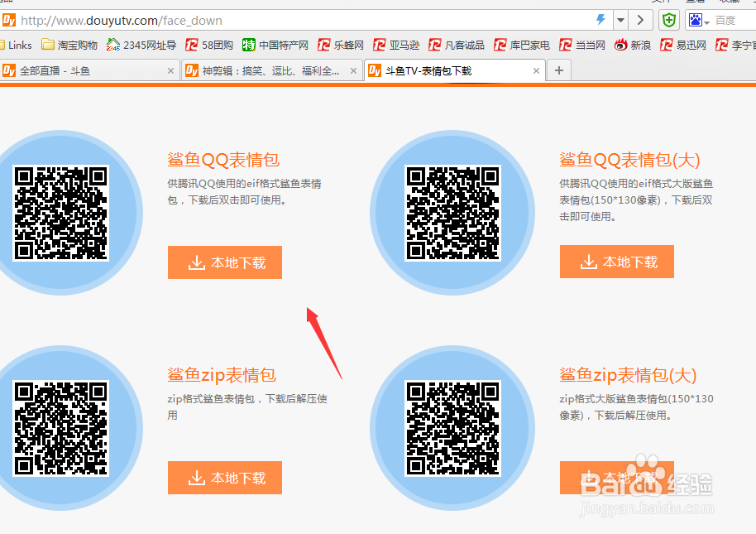Click the Dy site favicon in address bar
The height and width of the screenshot is (534, 756).
click(x=9, y=20)
